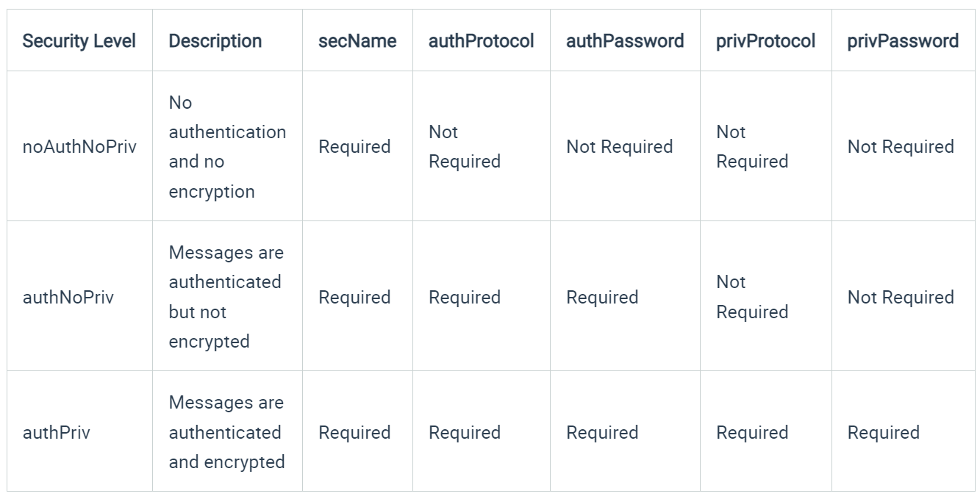Click 'Messages are authenticated and encrypted' description
Viewport: 980px width, 499px height.
click(x=227, y=432)
